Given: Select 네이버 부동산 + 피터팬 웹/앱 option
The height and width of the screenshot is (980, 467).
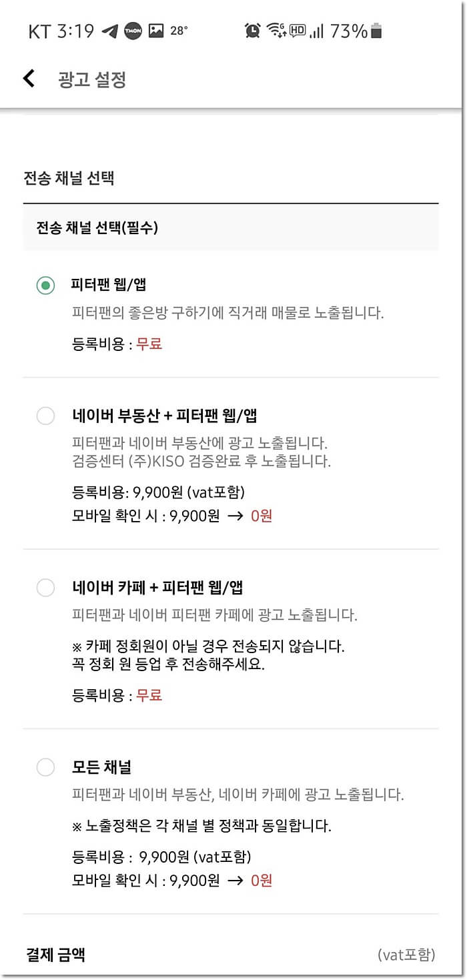Looking at the screenshot, I should (x=45, y=416).
